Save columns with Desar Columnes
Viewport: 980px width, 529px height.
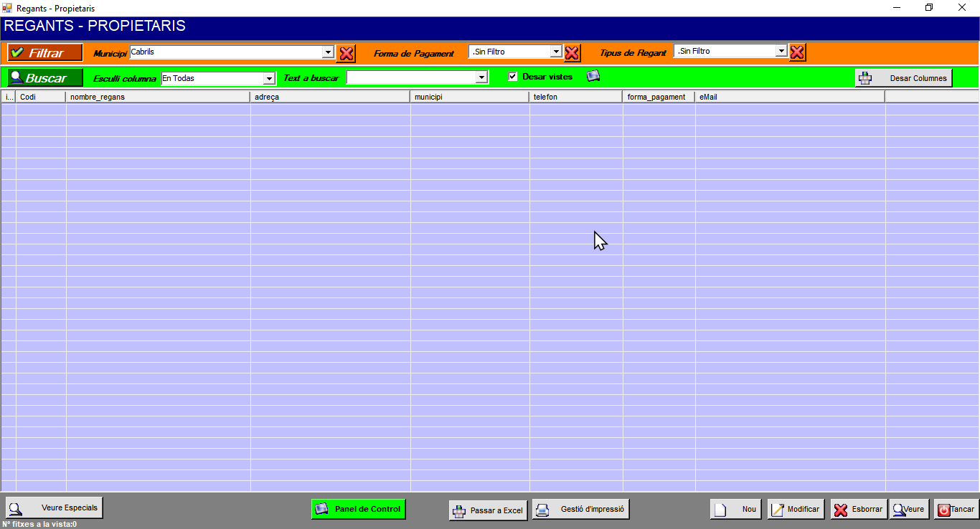point(903,78)
